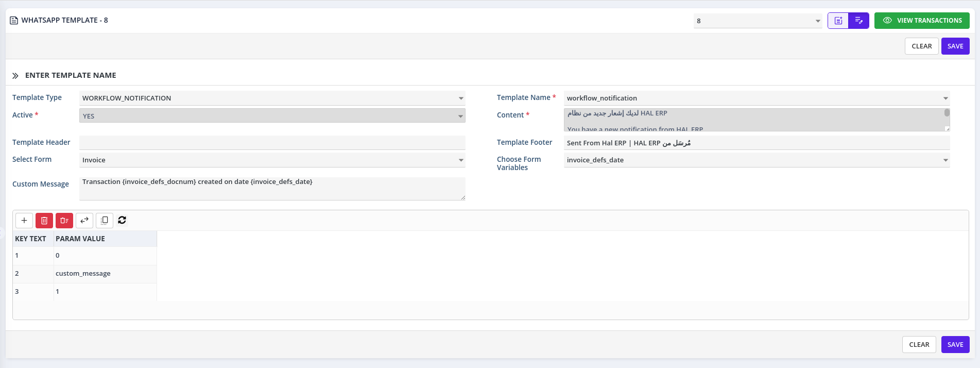Collapse the Enter Template Name section
980x368 pixels.
click(15, 76)
